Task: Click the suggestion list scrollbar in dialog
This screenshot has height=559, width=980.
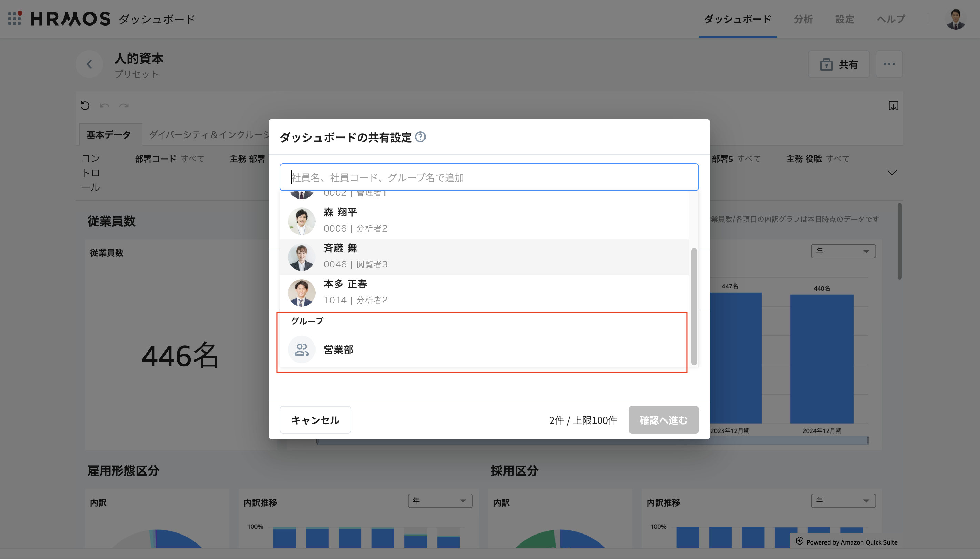Action: tap(693, 306)
